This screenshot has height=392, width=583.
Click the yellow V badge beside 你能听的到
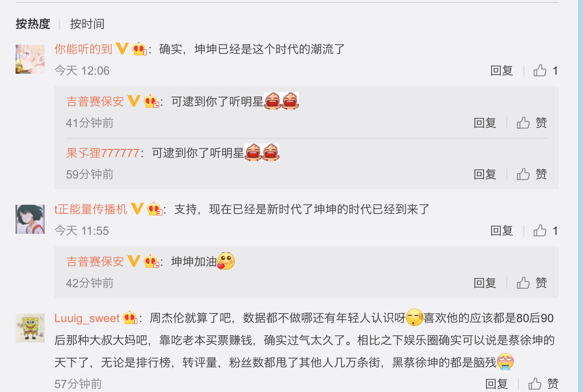click(122, 49)
